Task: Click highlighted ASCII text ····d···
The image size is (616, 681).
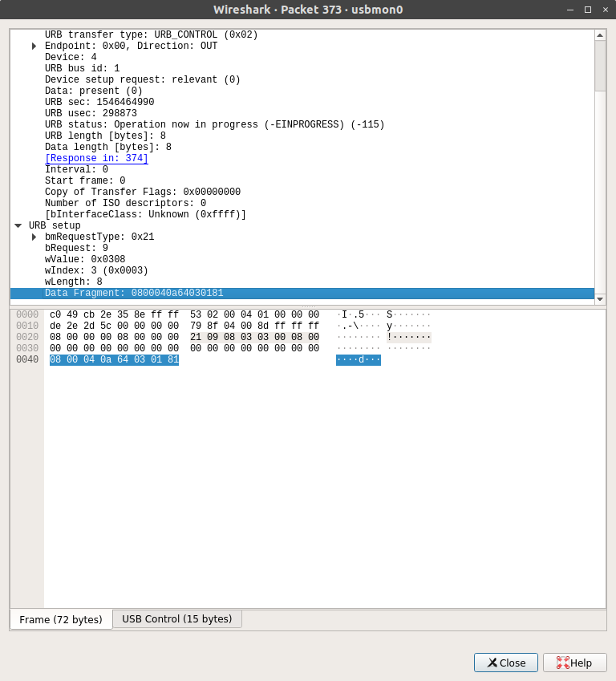Action: pyautogui.click(x=359, y=359)
